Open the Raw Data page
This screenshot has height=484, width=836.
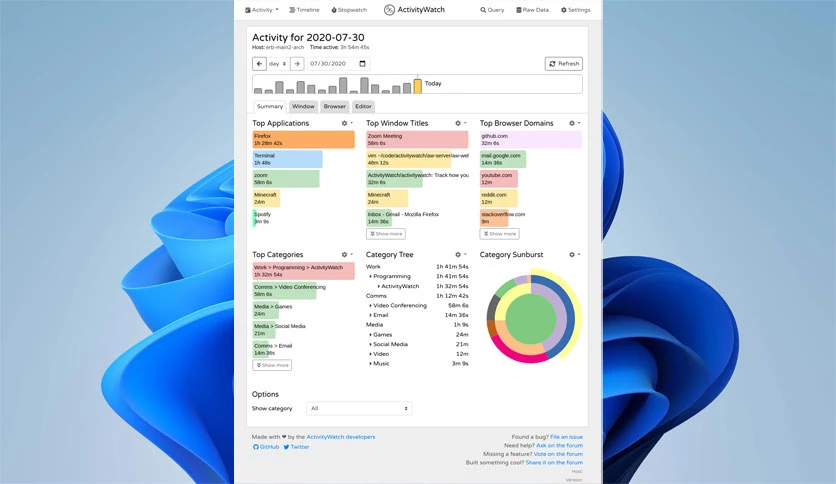[x=532, y=10]
